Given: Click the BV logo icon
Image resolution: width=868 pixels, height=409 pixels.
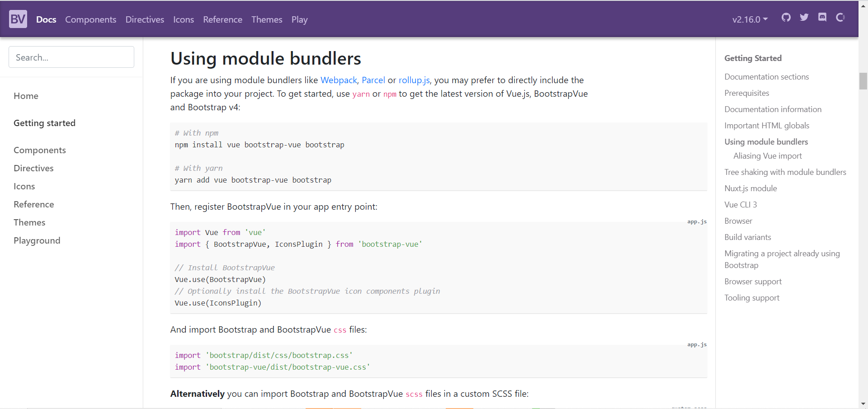Looking at the screenshot, I should (x=18, y=19).
